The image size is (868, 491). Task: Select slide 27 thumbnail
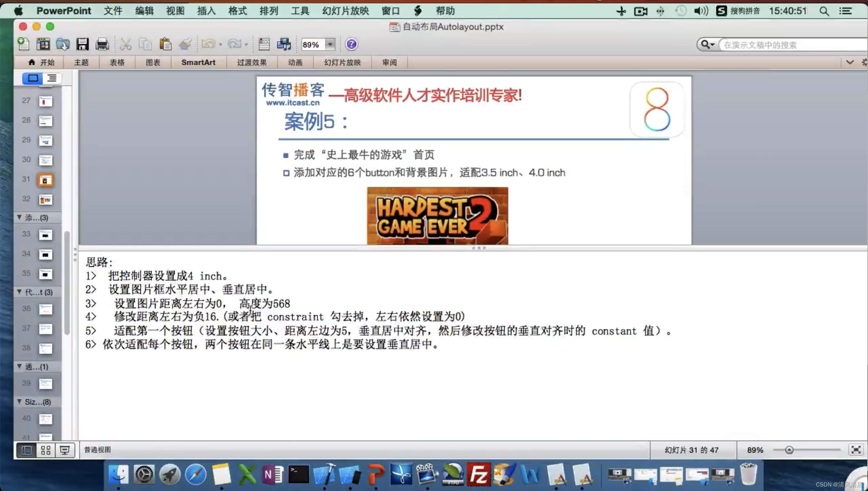coord(45,101)
